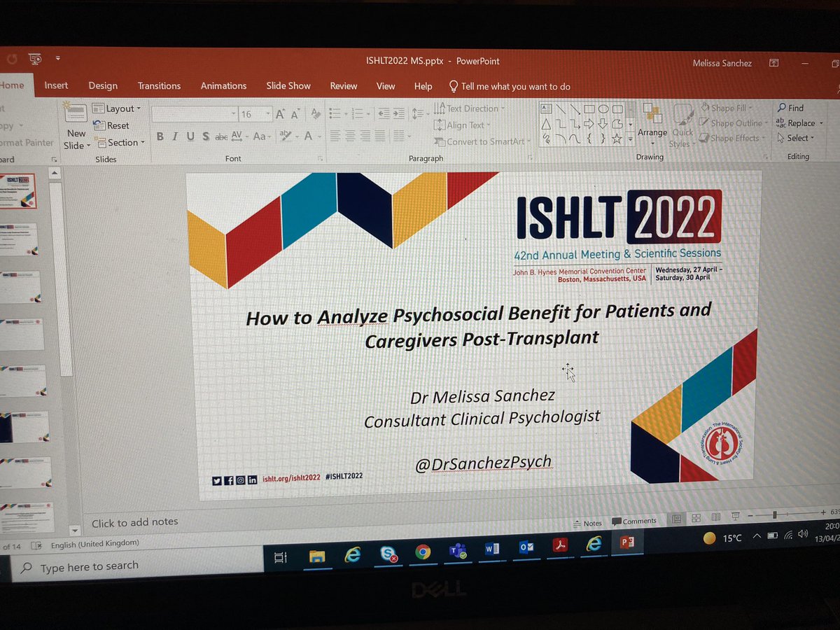The width and height of the screenshot is (840, 630).
Task: Click the Arrange button in Drawing group
Action: [652, 126]
